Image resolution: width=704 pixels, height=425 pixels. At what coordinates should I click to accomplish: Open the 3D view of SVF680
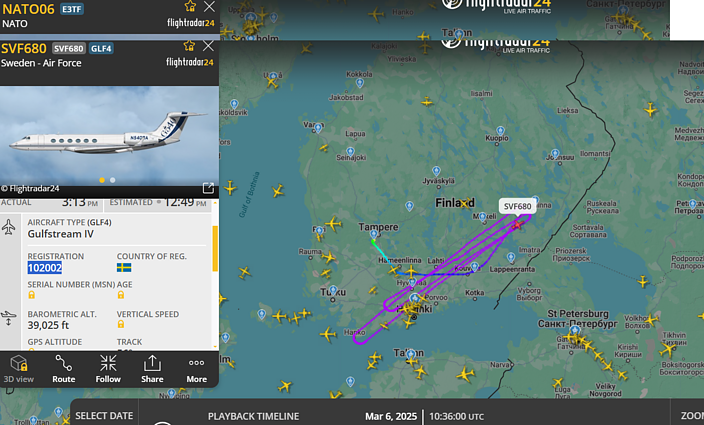(18, 369)
